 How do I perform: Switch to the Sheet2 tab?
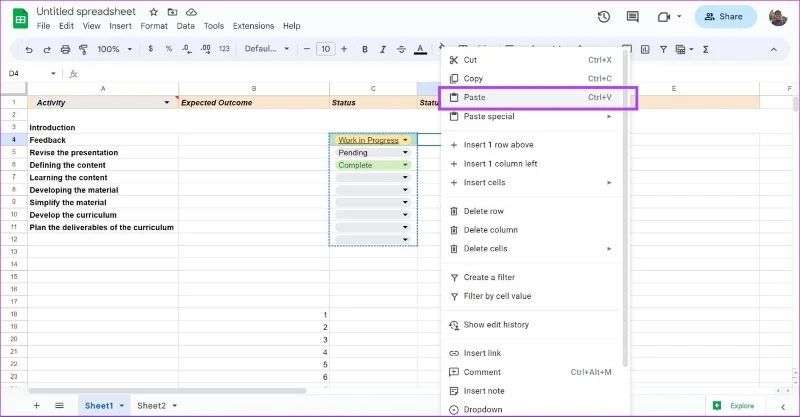pos(152,406)
